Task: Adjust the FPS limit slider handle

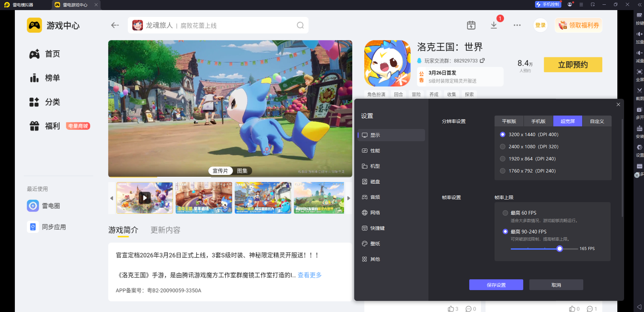Action: (560, 249)
